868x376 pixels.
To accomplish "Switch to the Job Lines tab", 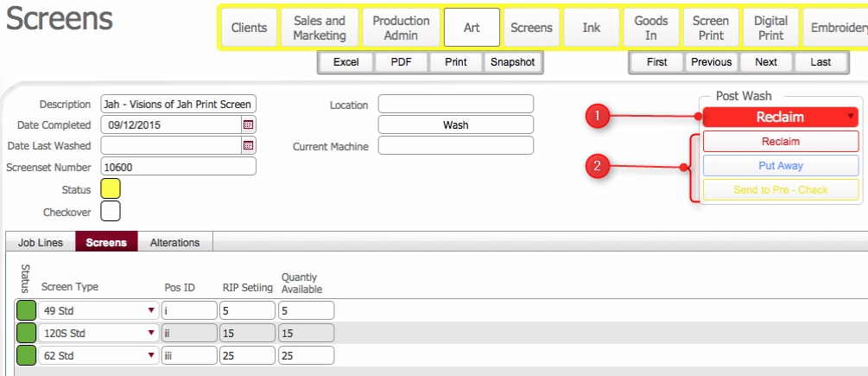I will click(x=41, y=243).
